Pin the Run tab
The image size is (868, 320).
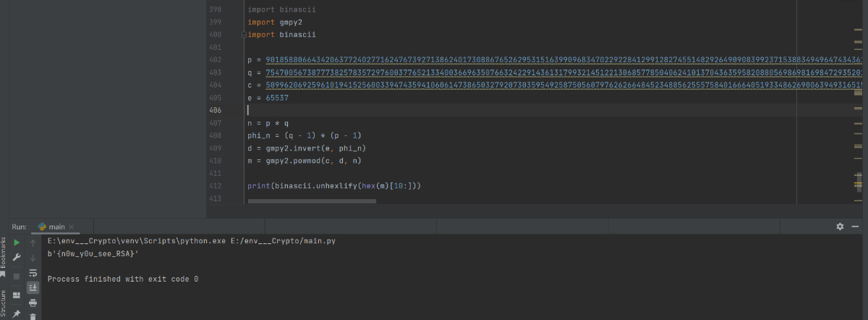click(x=17, y=313)
